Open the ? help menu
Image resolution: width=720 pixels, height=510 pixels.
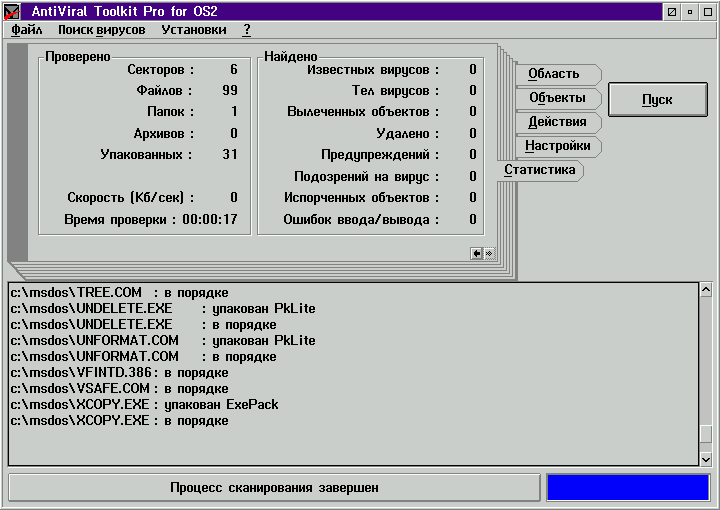(247, 30)
